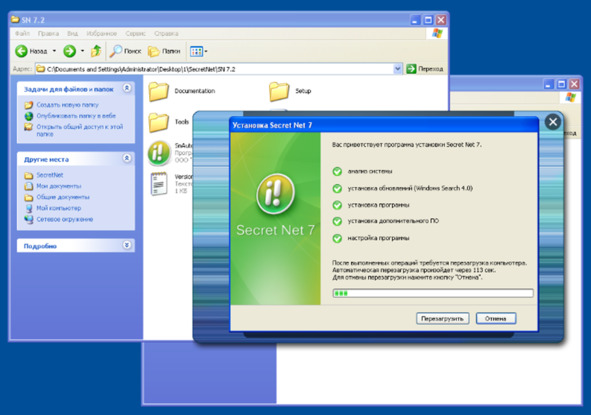Click the Windows flag logo in SN 7.2 window
591x415 pixels.
point(437,33)
